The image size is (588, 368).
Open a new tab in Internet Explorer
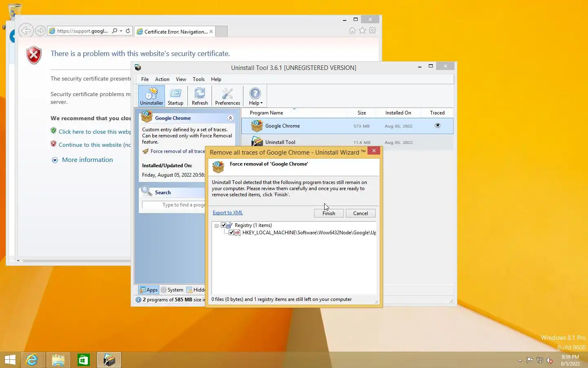coord(221,31)
